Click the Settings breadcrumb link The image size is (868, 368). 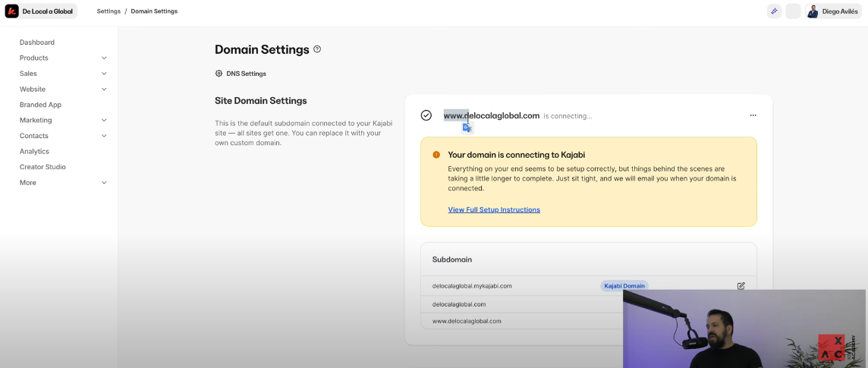click(x=108, y=11)
